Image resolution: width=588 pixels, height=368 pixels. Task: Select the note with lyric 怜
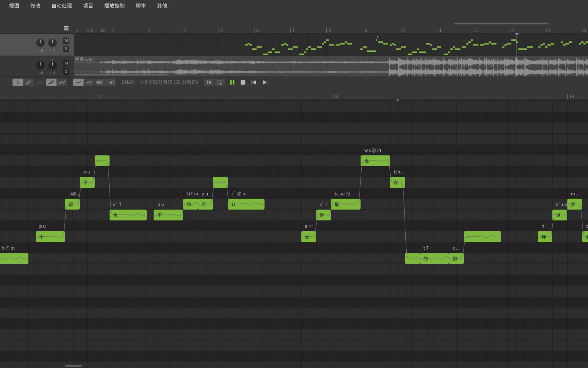tap(190, 204)
